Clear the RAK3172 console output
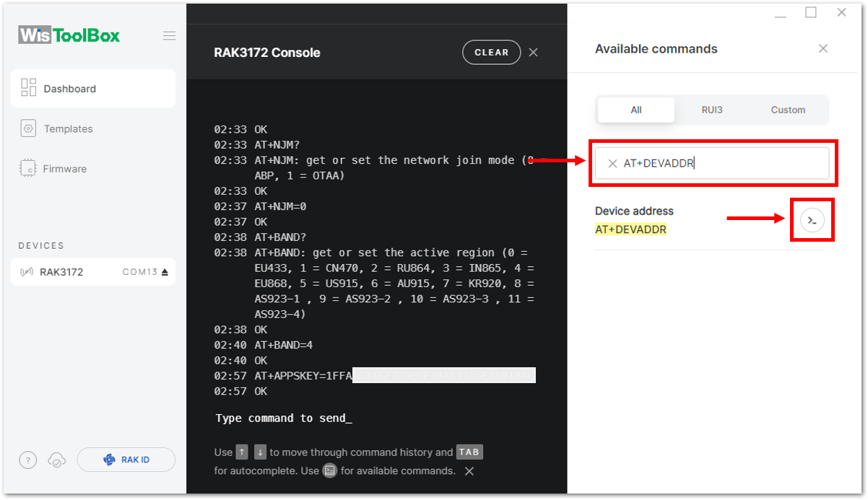Viewport: 868px width, 500px height. pos(492,52)
